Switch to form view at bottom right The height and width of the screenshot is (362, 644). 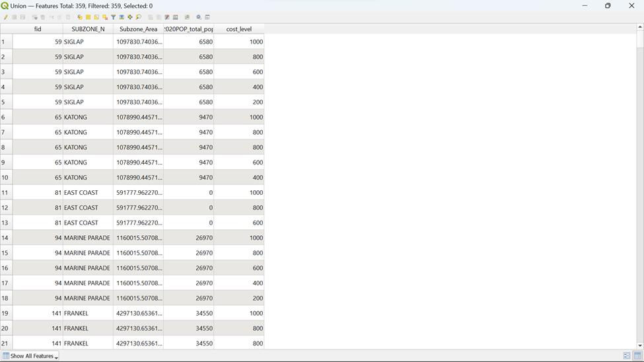click(x=627, y=356)
